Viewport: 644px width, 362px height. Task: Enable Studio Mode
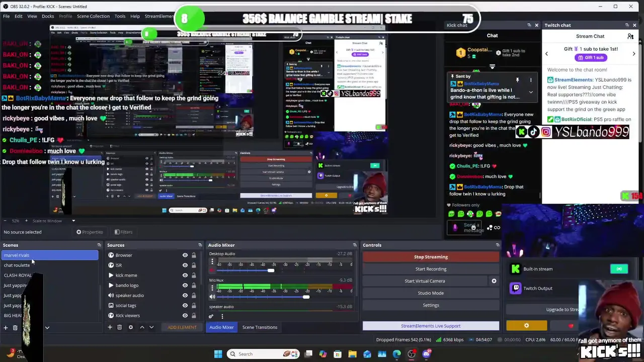(x=431, y=293)
